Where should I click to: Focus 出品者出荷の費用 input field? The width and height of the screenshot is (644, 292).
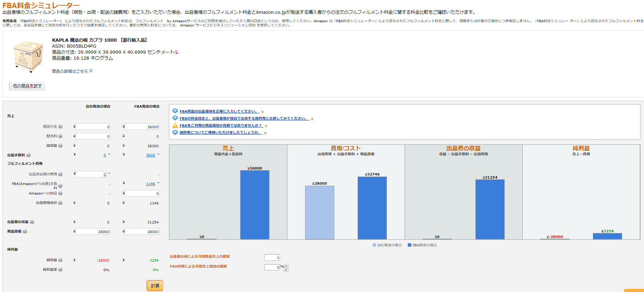click(x=91, y=174)
